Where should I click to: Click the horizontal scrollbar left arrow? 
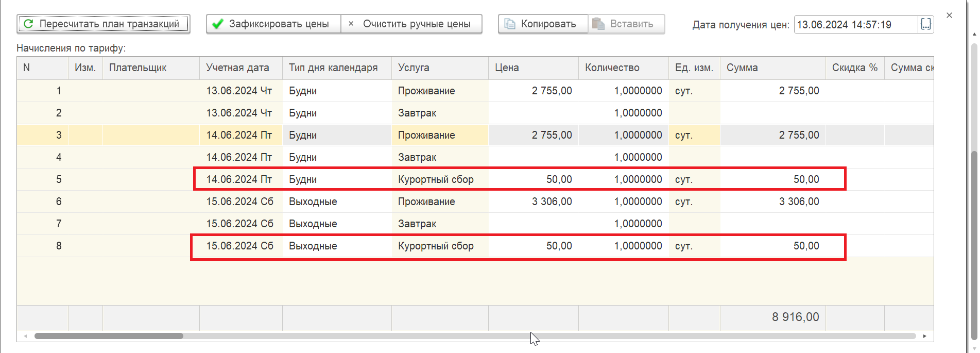click(25, 336)
